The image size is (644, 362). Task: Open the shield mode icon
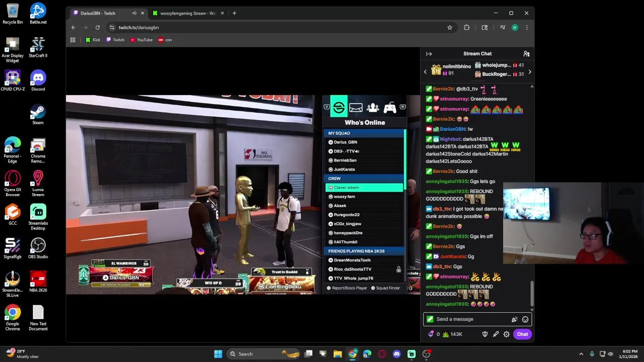coord(485,334)
